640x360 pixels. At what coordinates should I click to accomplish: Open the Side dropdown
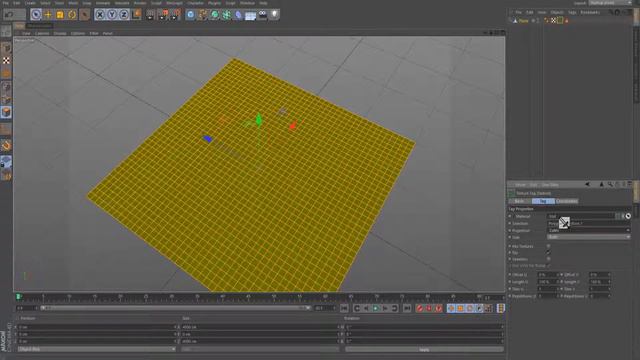(x=588, y=237)
